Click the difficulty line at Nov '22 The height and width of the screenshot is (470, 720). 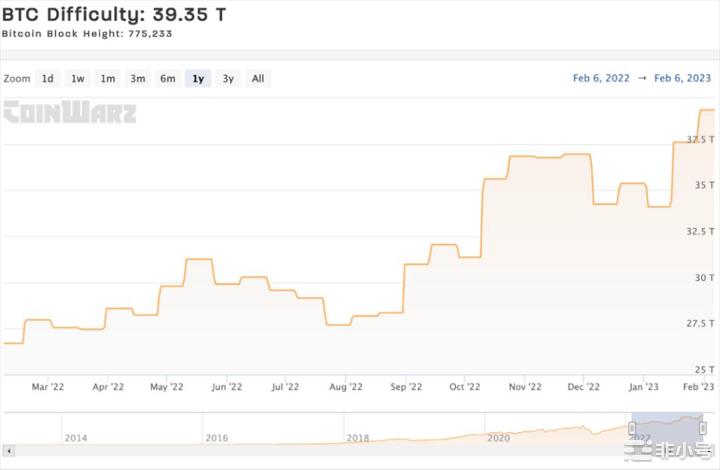coord(525,157)
